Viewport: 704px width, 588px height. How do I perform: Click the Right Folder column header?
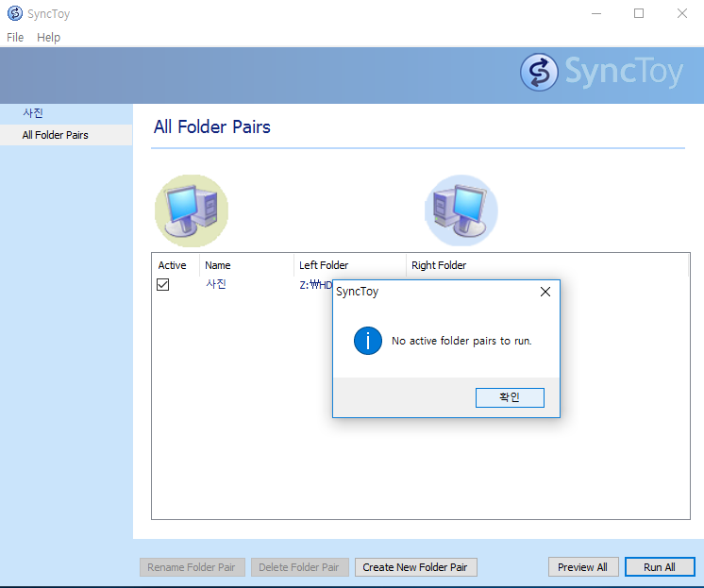tap(546, 265)
